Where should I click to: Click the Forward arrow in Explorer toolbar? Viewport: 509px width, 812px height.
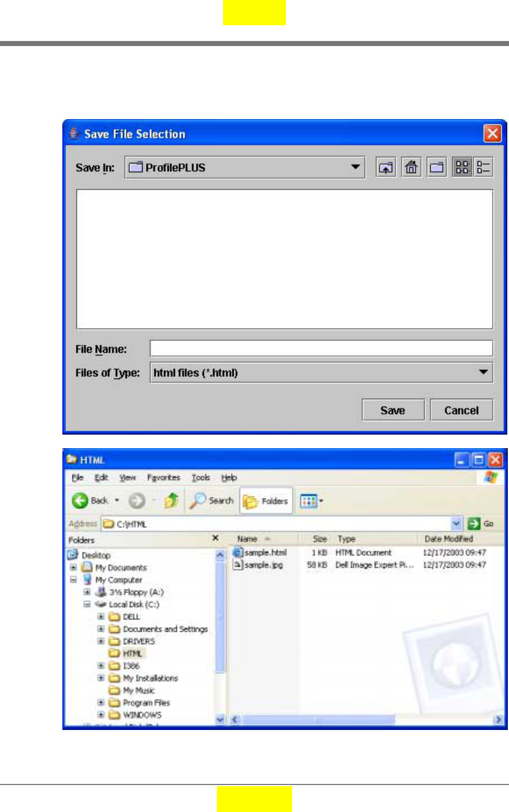pyautogui.click(x=137, y=500)
